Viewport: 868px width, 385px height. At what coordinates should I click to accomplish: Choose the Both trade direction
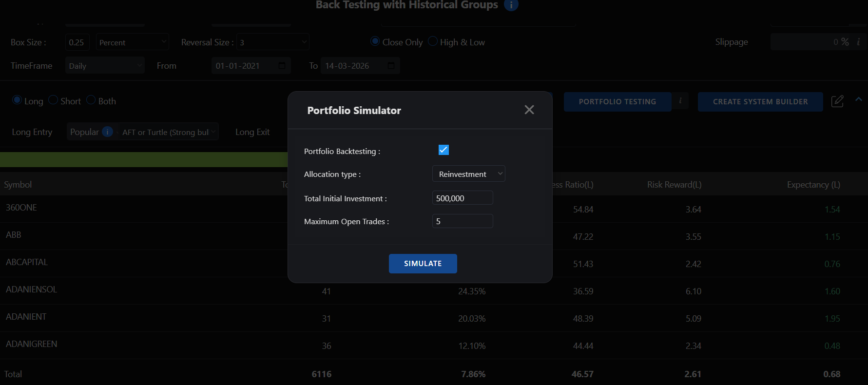point(91,100)
